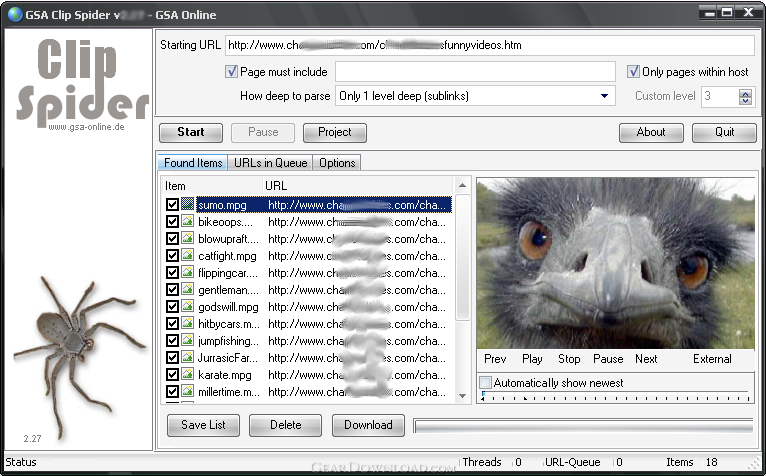This screenshot has width=766, height=476.
Task: Click the Play control under the preview
Action: coord(532,359)
